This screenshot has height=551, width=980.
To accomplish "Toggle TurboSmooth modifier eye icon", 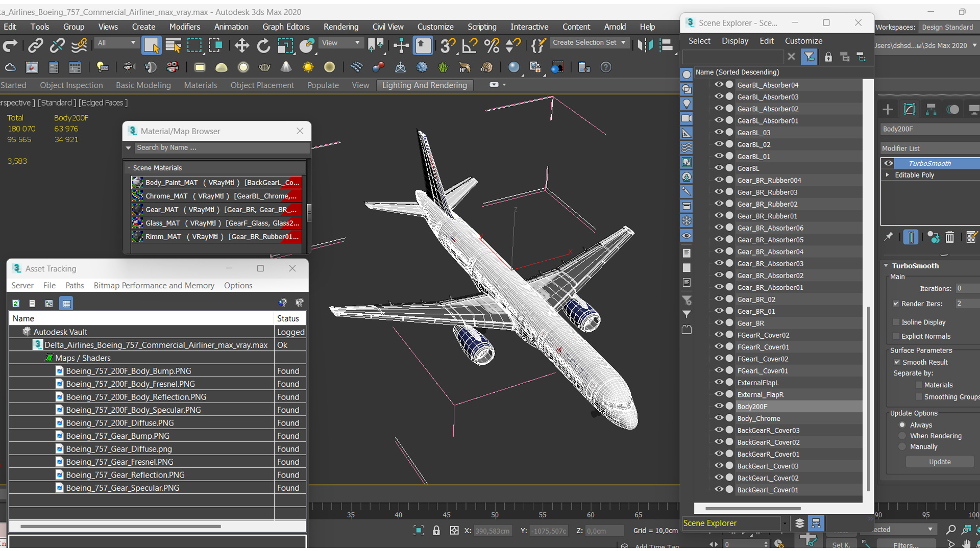I will (889, 163).
